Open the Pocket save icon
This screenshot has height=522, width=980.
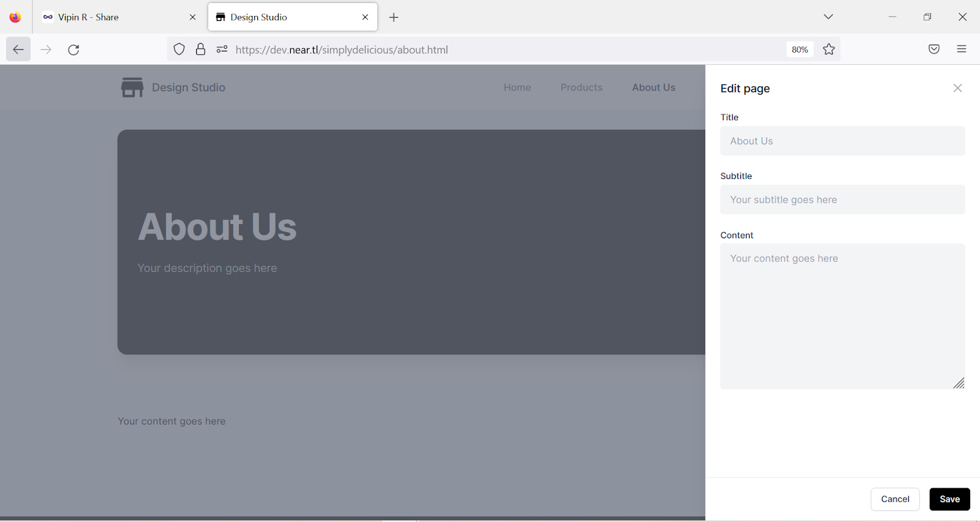(x=934, y=50)
